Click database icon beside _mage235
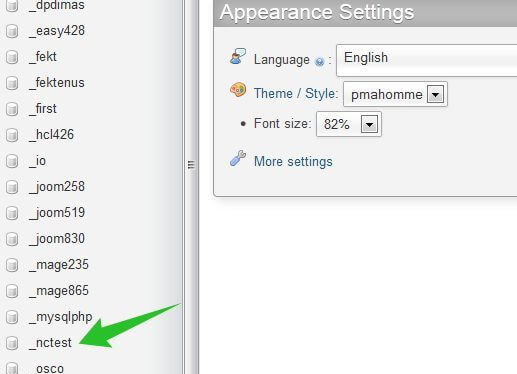517x374 pixels. [12, 265]
